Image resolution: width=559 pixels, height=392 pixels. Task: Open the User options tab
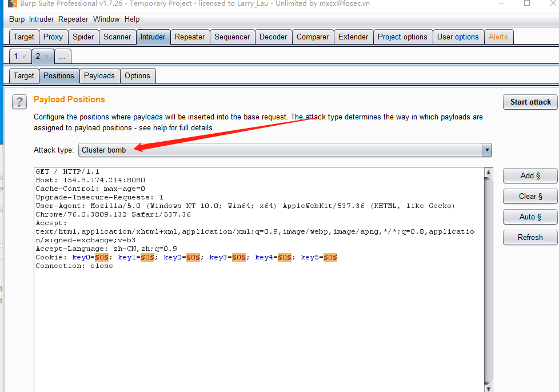pyautogui.click(x=458, y=37)
